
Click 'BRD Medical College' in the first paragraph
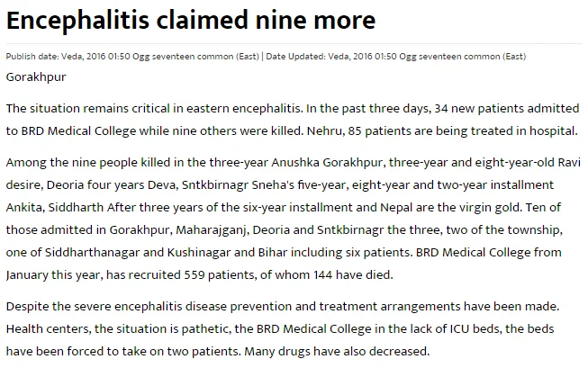pyautogui.click(x=78, y=131)
